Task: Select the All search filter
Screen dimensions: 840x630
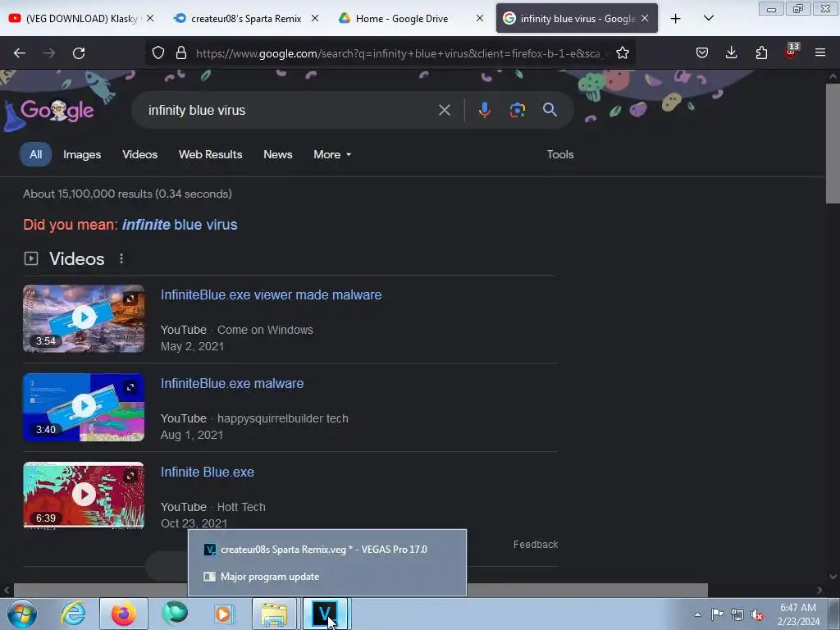Action: [x=36, y=154]
